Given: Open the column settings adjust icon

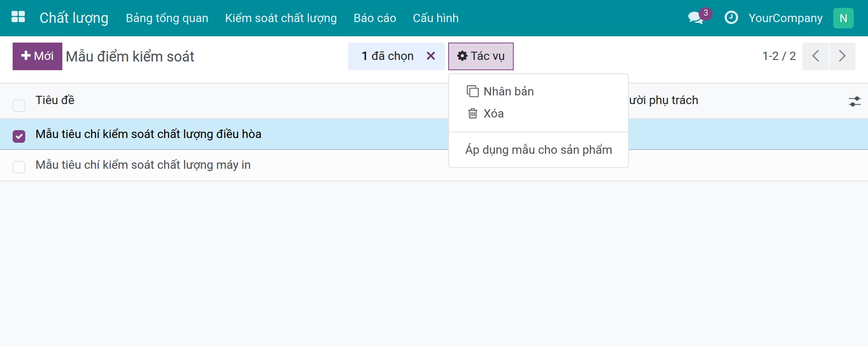Looking at the screenshot, I should point(855,101).
